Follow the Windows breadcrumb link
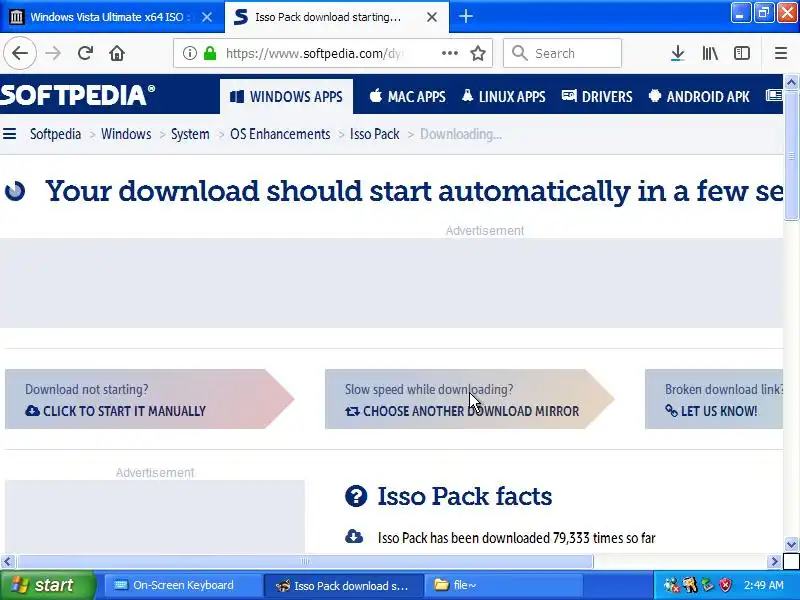 pyautogui.click(x=126, y=134)
